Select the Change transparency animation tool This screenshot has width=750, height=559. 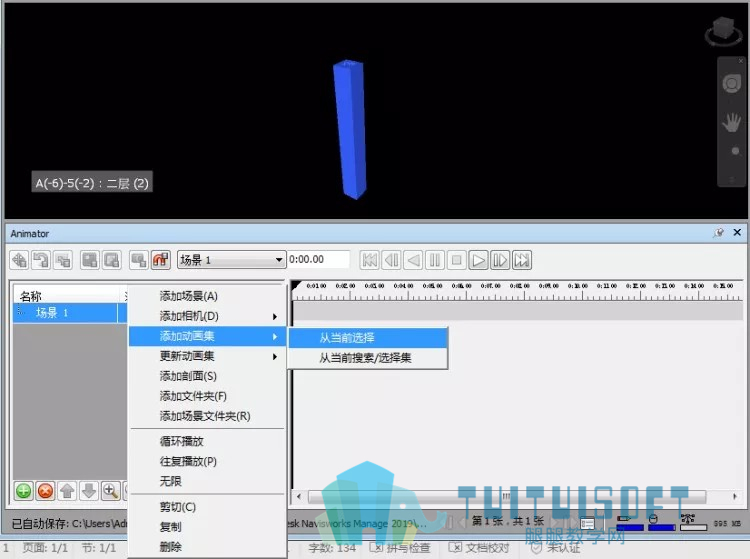coord(112,260)
